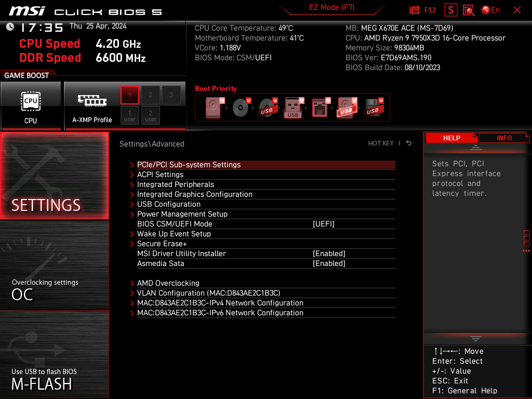This screenshot has height=399, width=532.
Task: Open M-FLASH to flash BIOS
Action: coord(54,354)
